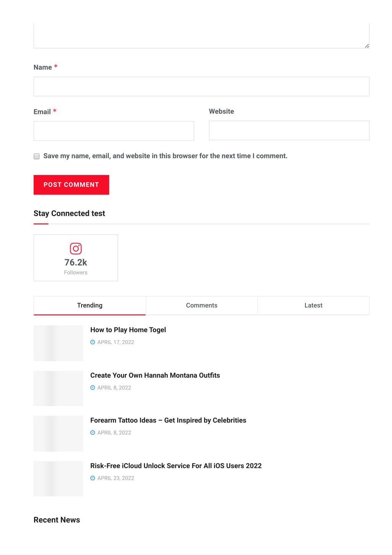Switch to the Latest tab
392x555 pixels.
pos(314,306)
